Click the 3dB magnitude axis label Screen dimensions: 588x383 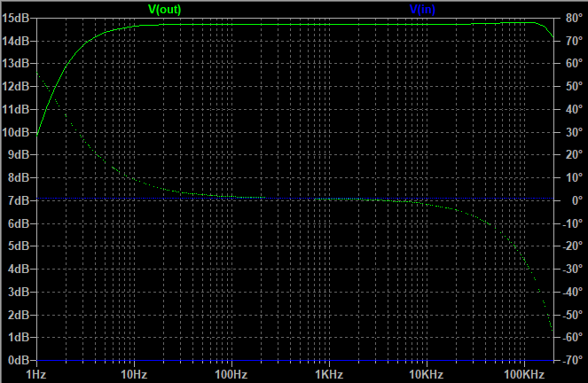[x=19, y=292]
